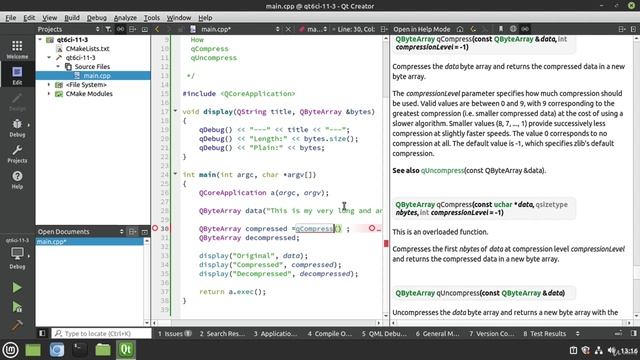Toggle Synchronize with Editor link icon in Projects
This screenshot has height=360, width=640.
pos(120,29)
